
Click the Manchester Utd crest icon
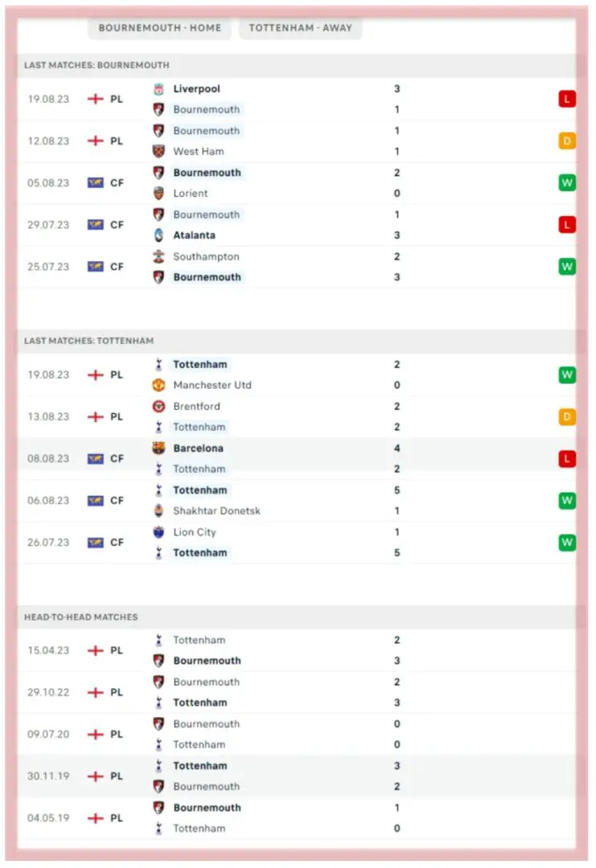pyautogui.click(x=158, y=385)
